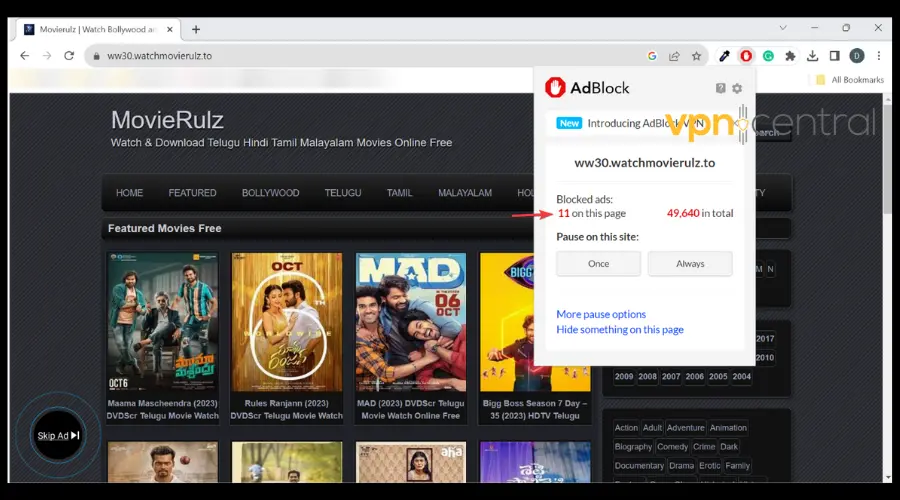Viewport: 900px width, 500px height.
Task: Click the AdBlock extension icon in toolbar
Action: coord(746,56)
